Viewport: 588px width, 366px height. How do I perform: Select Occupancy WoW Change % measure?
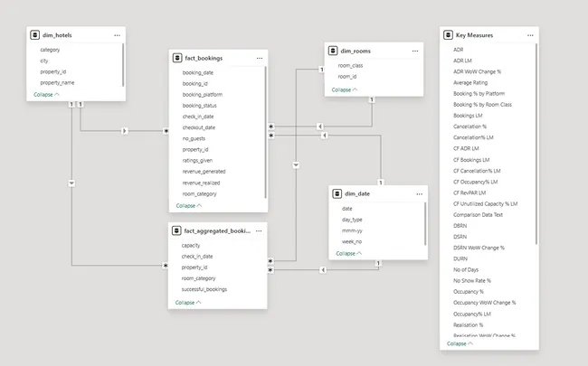(485, 303)
